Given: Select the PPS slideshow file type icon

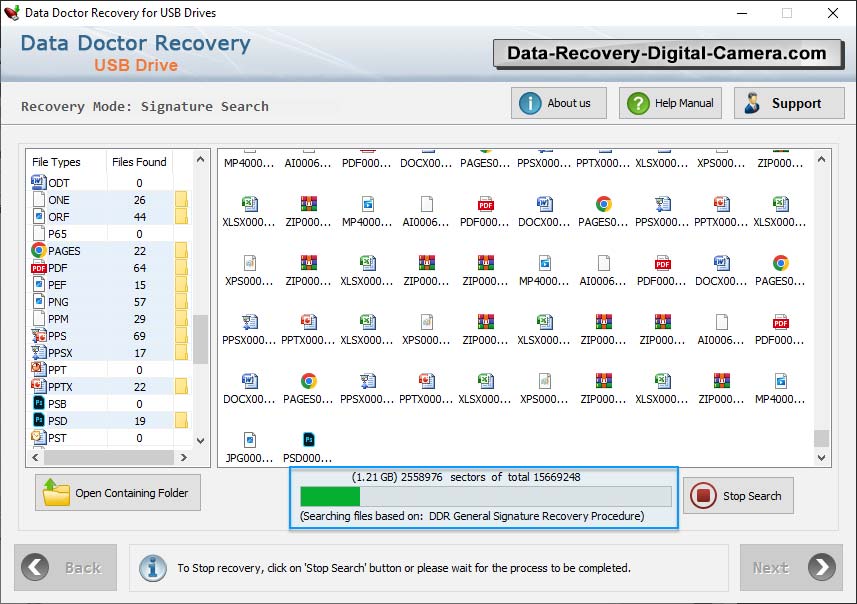Looking at the screenshot, I should [x=38, y=336].
